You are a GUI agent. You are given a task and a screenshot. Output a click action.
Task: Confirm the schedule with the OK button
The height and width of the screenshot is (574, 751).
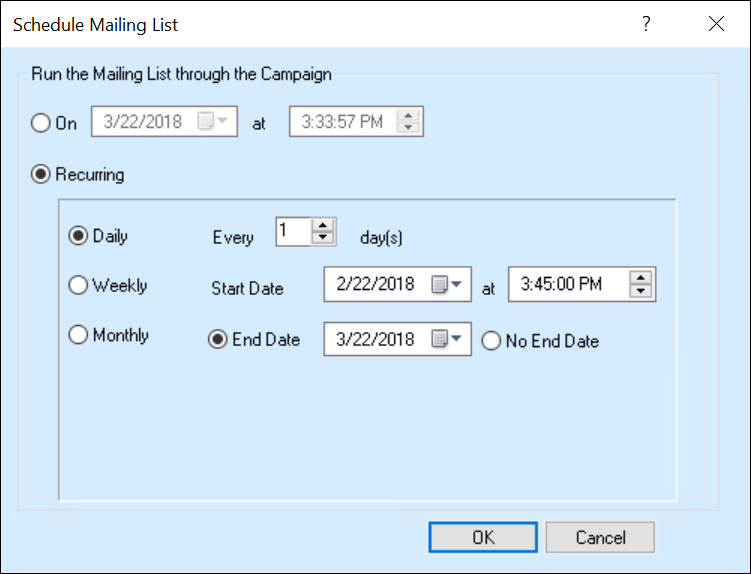pos(483,537)
